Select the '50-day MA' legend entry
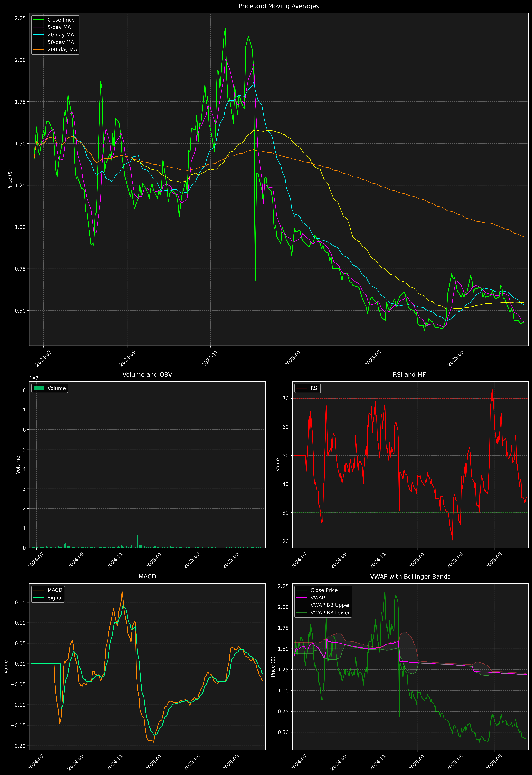The height and width of the screenshot is (775, 532). pos(61,42)
